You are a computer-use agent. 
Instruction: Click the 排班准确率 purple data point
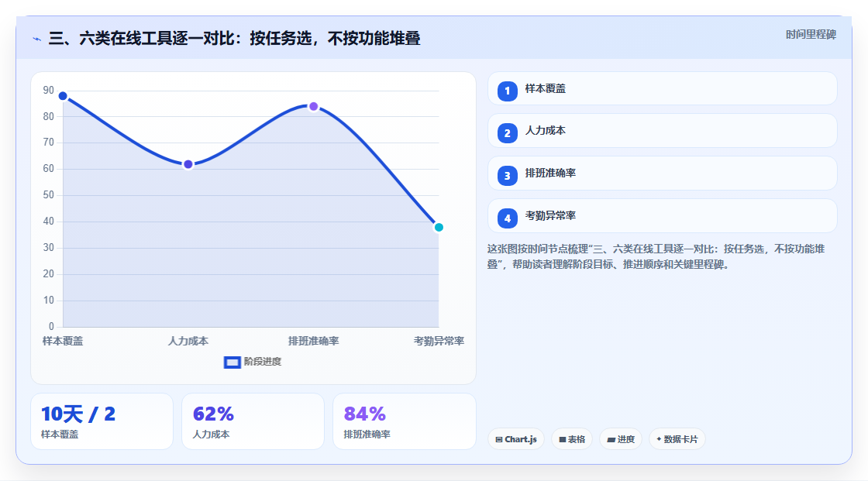click(x=313, y=106)
